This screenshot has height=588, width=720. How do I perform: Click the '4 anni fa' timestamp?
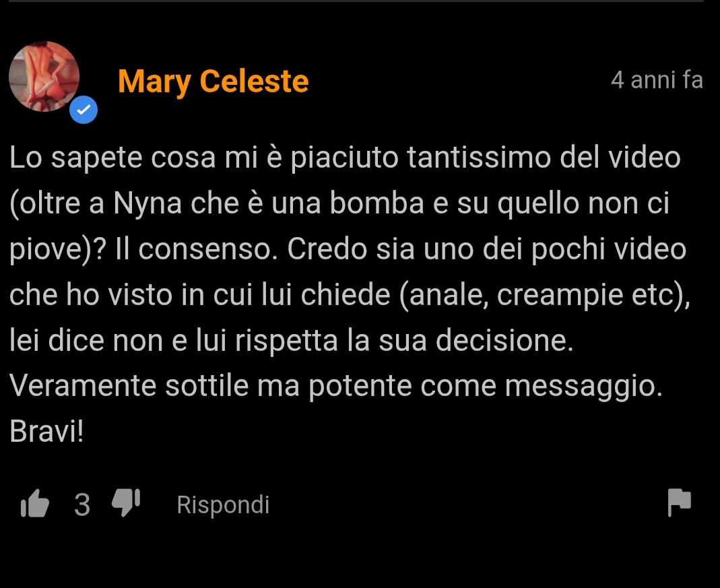pyautogui.click(x=657, y=80)
